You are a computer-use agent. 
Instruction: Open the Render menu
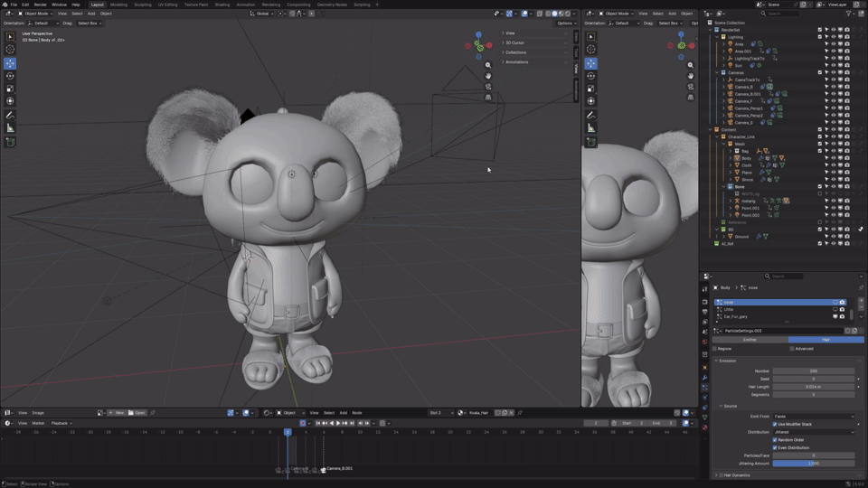(41, 5)
